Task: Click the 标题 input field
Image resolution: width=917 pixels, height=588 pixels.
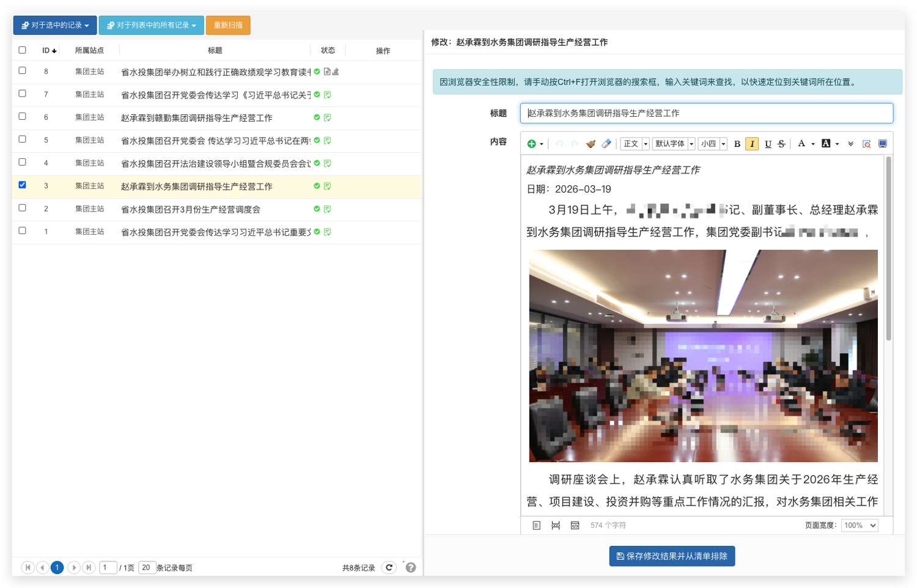Action: tap(707, 113)
